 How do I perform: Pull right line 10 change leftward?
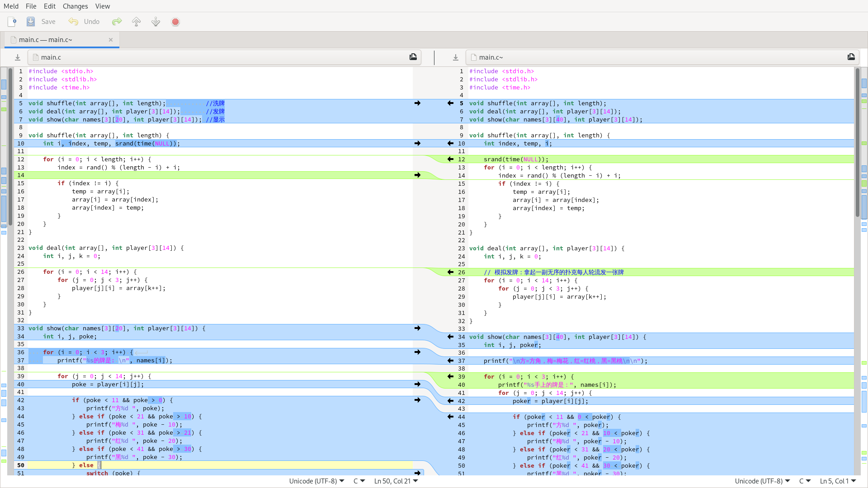[450, 144]
